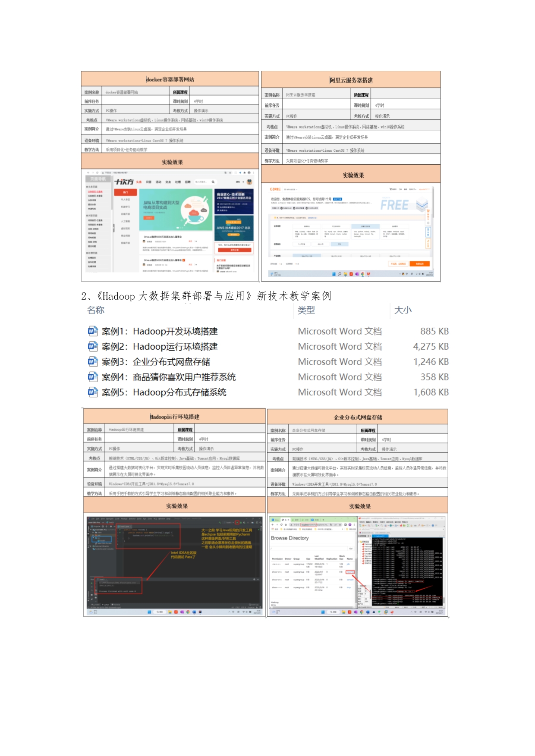Click Word icon beside 案例5 Hadoop分布式存储系统

(x=92, y=392)
